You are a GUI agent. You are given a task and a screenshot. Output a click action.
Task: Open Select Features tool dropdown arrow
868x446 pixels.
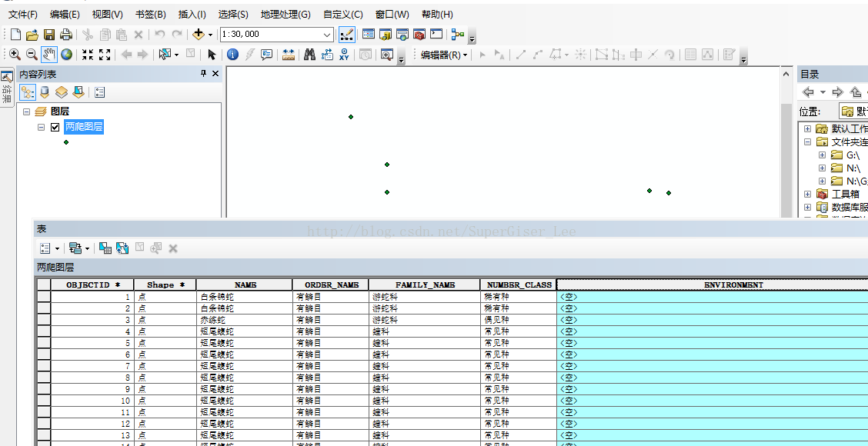pos(176,55)
